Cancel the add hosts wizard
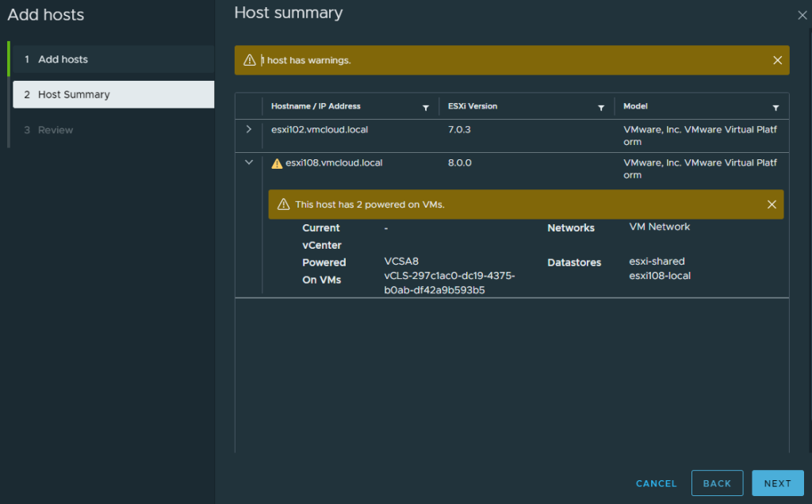Viewport: 812px width, 504px height. pos(656,483)
